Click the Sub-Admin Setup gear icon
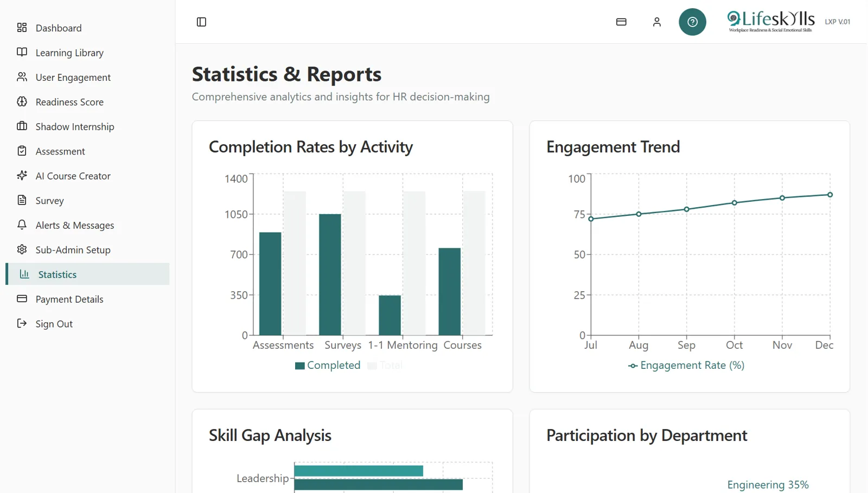 click(x=22, y=249)
